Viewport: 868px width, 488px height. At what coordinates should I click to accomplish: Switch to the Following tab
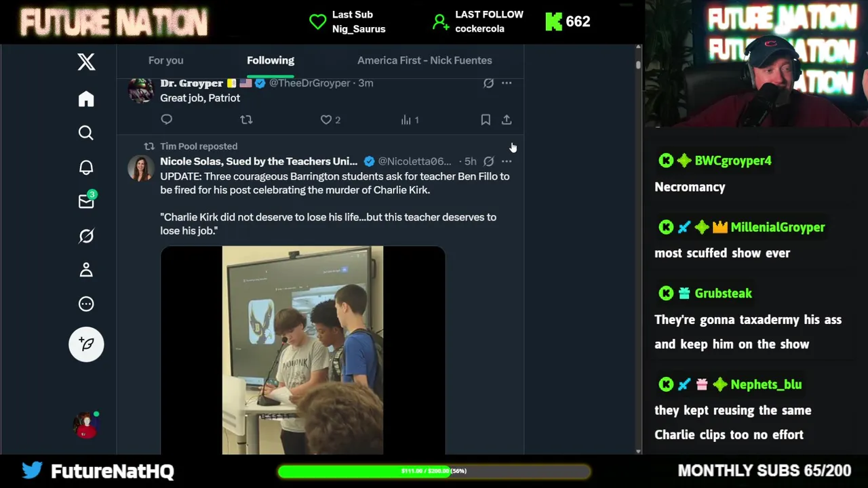(x=271, y=60)
